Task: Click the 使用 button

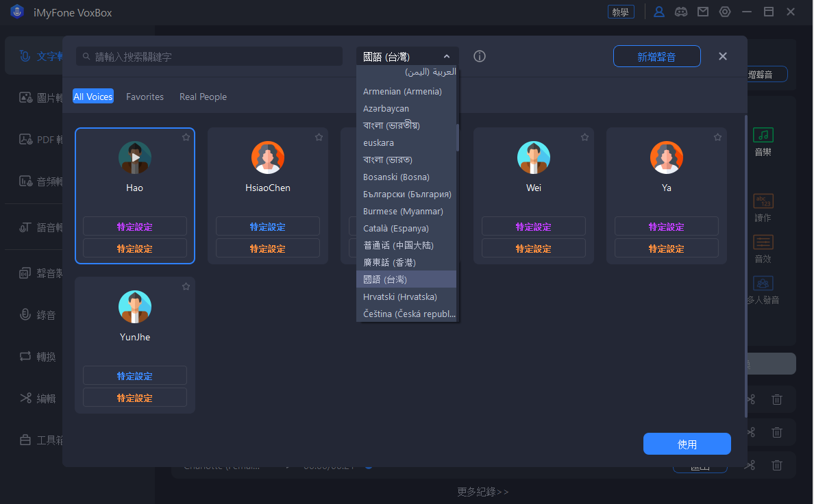Action: point(687,444)
